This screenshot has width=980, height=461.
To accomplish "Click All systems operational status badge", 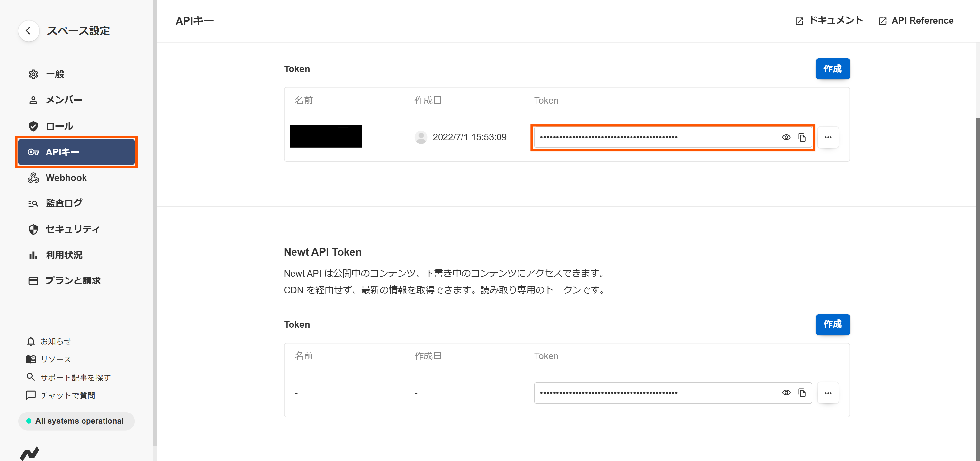I will [x=76, y=421].
